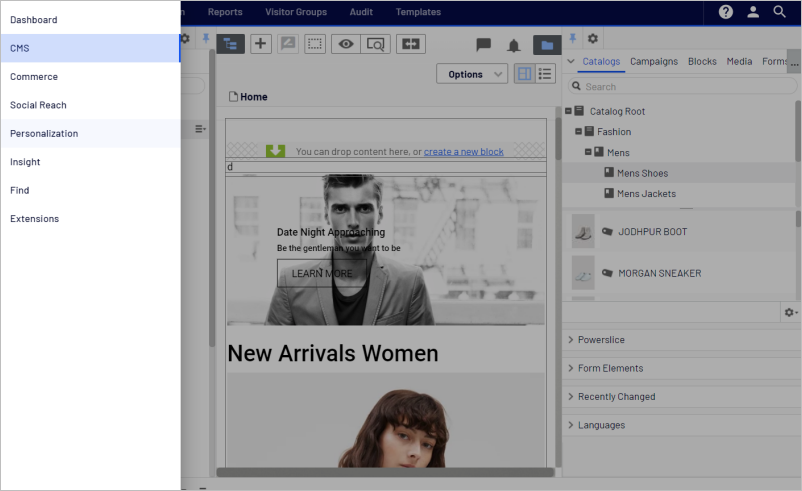Click the LEARN MORE button

[321, 273]
